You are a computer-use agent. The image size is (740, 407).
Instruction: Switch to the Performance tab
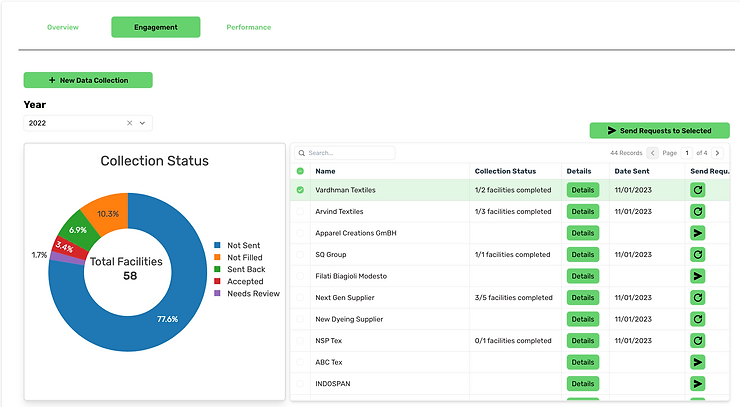(249, 27)
